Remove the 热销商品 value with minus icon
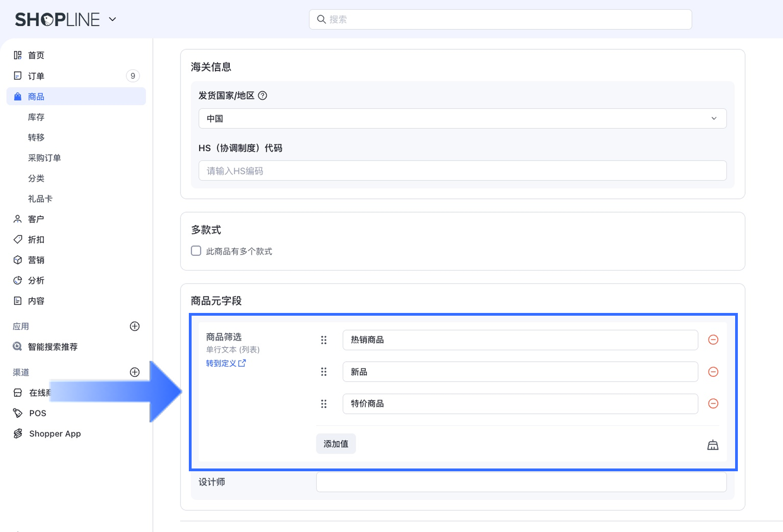Screen dimensions: 783x532 [x=713, y=340]
